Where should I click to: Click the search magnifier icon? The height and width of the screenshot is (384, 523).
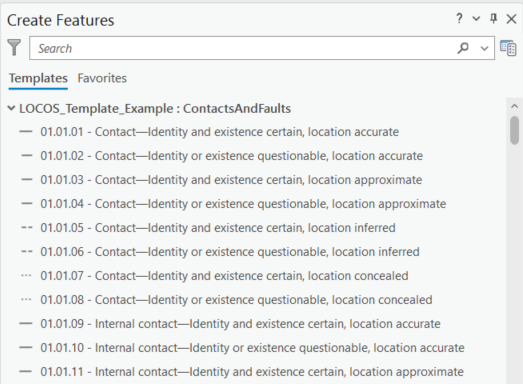click(463, 48)
